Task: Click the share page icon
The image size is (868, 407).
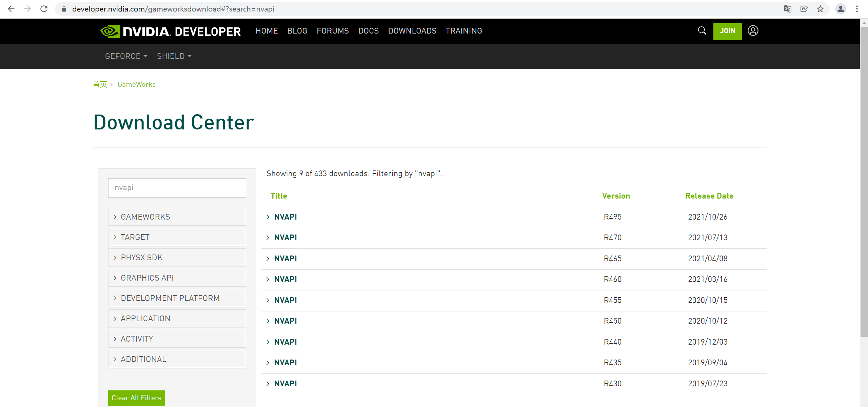Action: 804,9
